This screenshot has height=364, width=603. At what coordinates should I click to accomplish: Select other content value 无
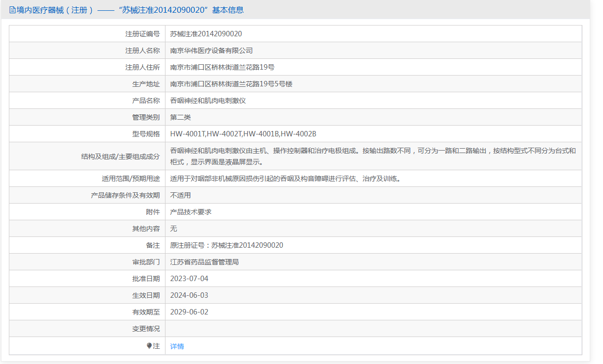[x=173, y=229]
